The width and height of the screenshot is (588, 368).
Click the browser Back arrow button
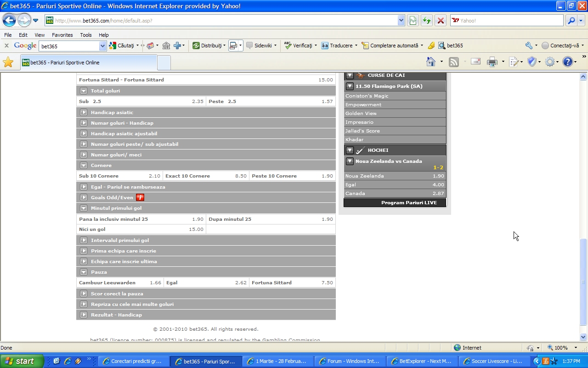[x=9, y=20]
